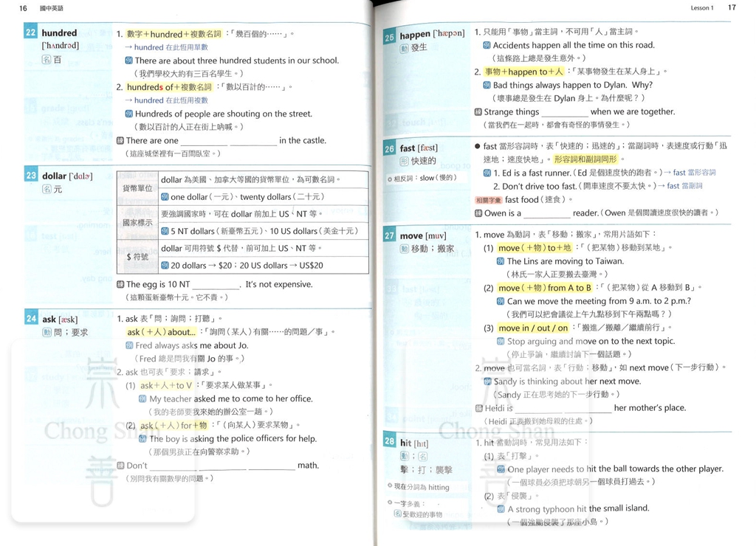Select sentence 'Fred always asks me about Jo.'
Viewport: 756px width, 546px height.
click(x=192, y=345)
